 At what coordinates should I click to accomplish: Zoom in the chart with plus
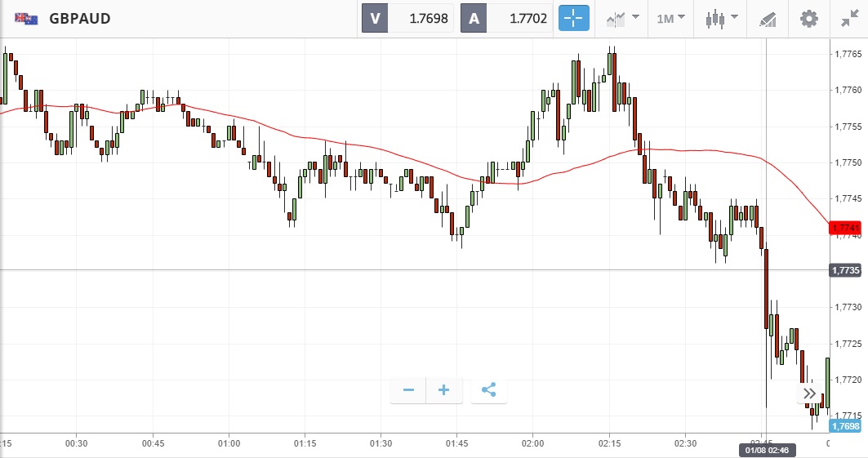coord(444,390)
